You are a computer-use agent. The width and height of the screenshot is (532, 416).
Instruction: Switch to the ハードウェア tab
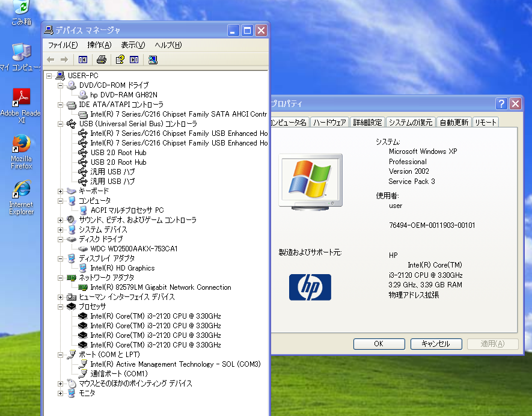pos(329,122)
